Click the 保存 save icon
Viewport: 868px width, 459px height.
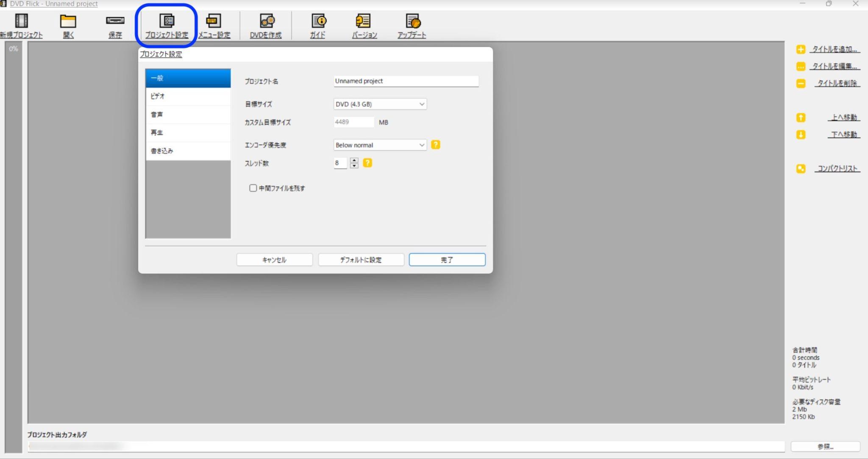pyautogui.click(x=115, y=21)
